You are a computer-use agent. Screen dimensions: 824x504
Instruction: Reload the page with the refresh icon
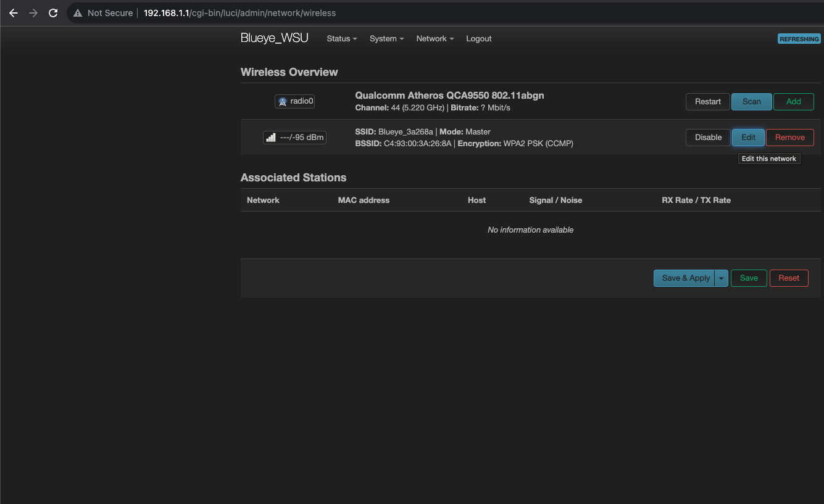click(53, 13)
